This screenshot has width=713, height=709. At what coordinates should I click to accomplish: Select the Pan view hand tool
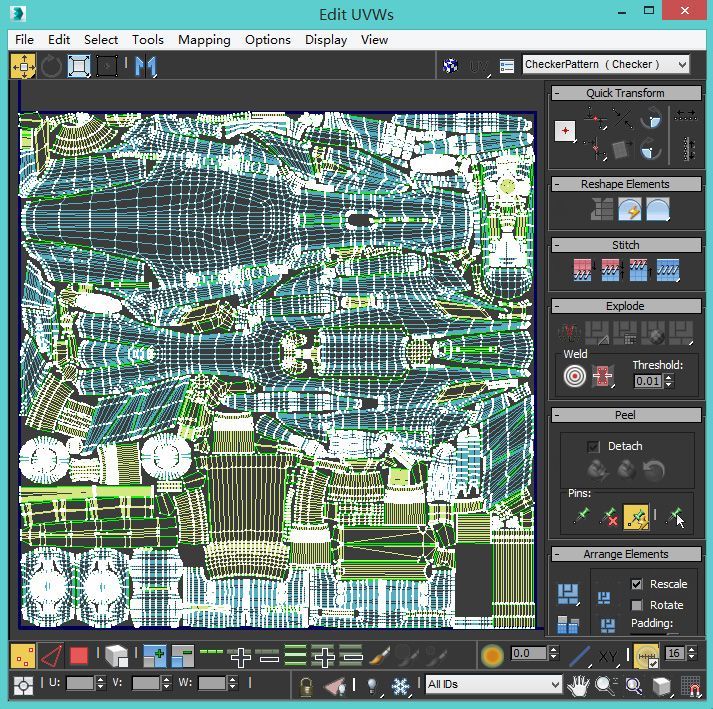(x=579, y=686)
